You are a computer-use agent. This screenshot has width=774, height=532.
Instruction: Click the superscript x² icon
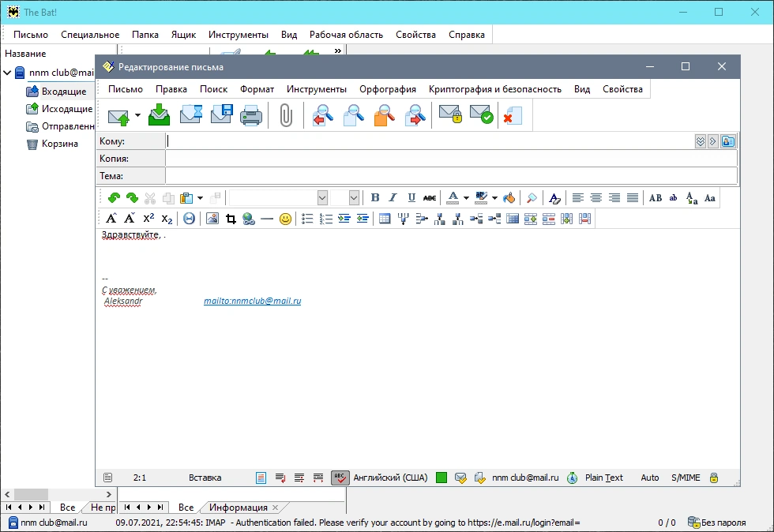click(x=148, y=218)
